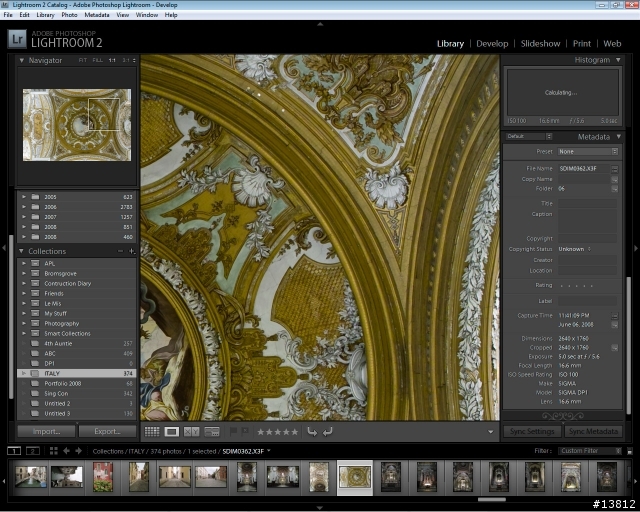
Task: Switch to Loupe view in the toolbar
Action: pos(171,432)
